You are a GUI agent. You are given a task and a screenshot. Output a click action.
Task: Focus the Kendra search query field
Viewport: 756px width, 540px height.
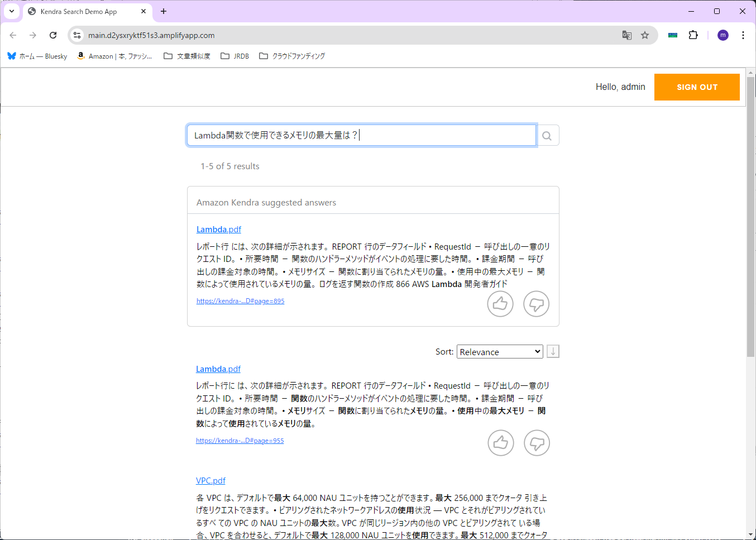click(361, 135)
